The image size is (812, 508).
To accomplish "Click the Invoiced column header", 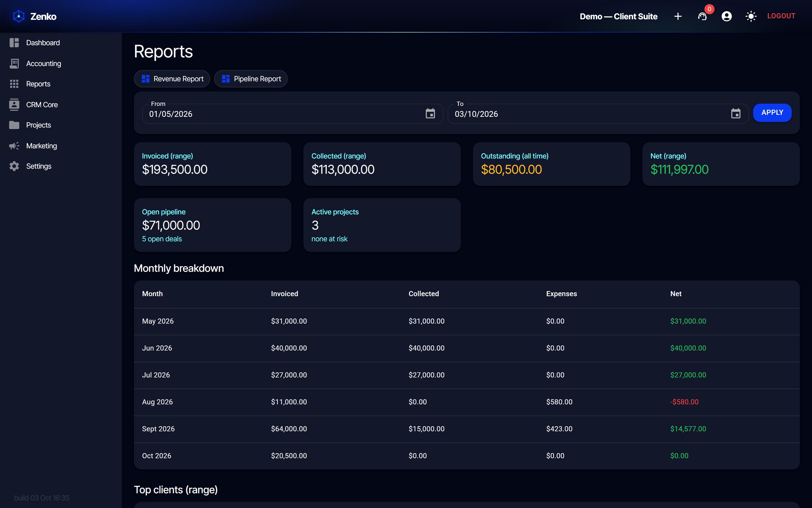I will click(x=284, y=294).
